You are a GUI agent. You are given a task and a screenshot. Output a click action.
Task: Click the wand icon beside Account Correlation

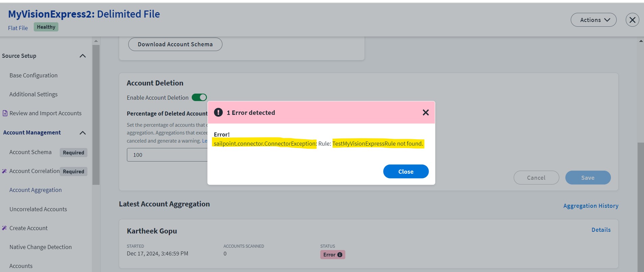click(4, 171)
